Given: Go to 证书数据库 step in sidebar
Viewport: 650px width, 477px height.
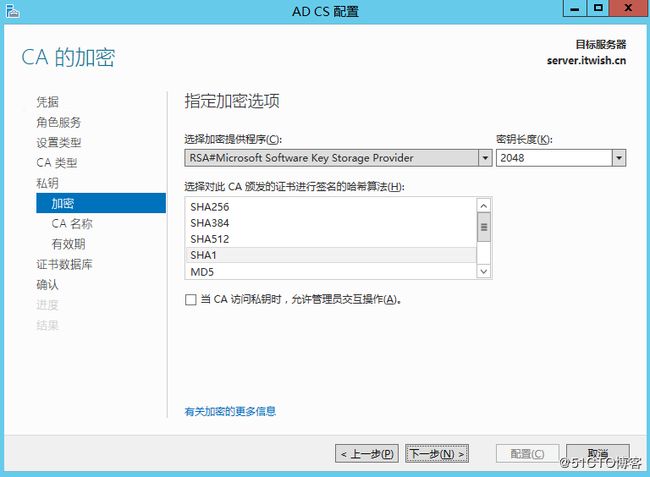Looking at the screenshot, I should 64,264.
